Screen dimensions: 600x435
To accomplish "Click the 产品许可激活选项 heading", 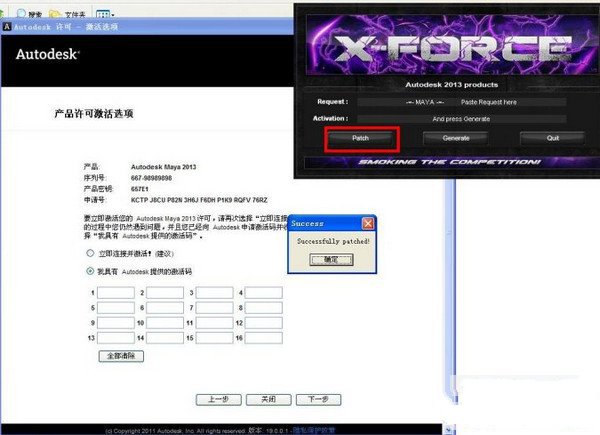I will tap(94, 114).
